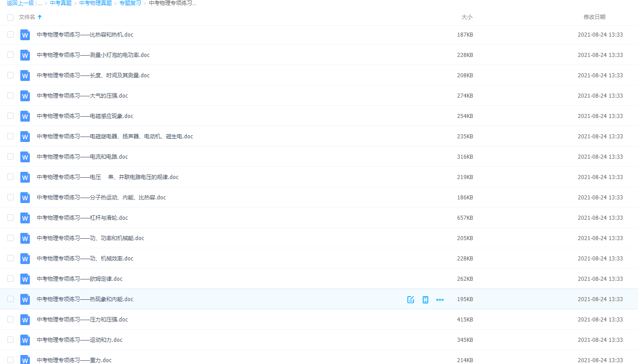Image resolution: width=638 pixels, height=364 pixels.
Task: Sort by 修改日期 column header
Action: [594, 17]
